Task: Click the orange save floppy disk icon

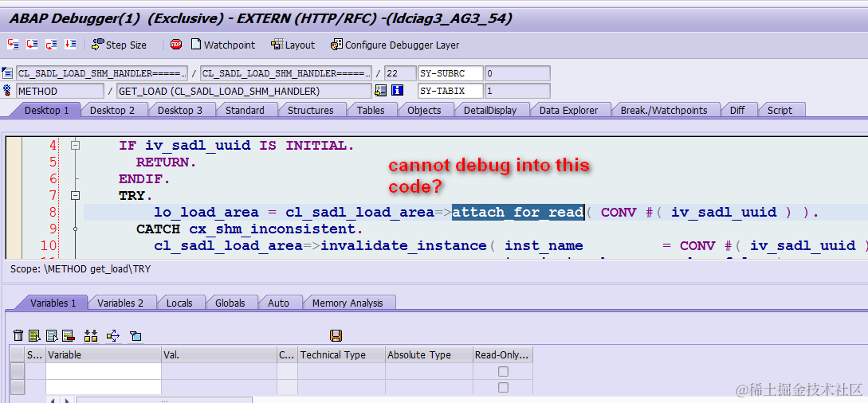Action: click(336, 335)
